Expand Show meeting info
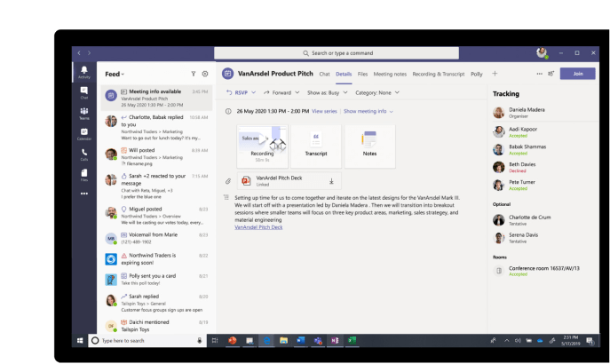The width and height of the screenshot is (610, 364). (x=368, y=111)
